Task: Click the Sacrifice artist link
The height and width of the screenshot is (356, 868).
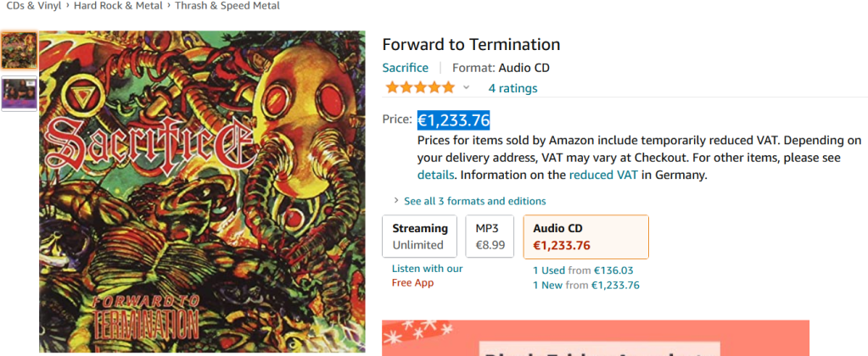Action: click(406, 68)
